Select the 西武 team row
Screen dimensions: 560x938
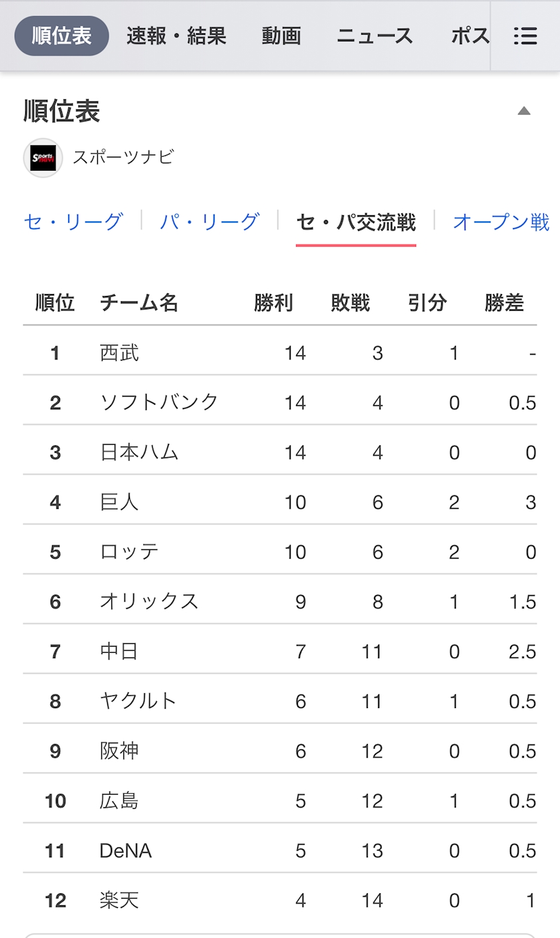280,352
